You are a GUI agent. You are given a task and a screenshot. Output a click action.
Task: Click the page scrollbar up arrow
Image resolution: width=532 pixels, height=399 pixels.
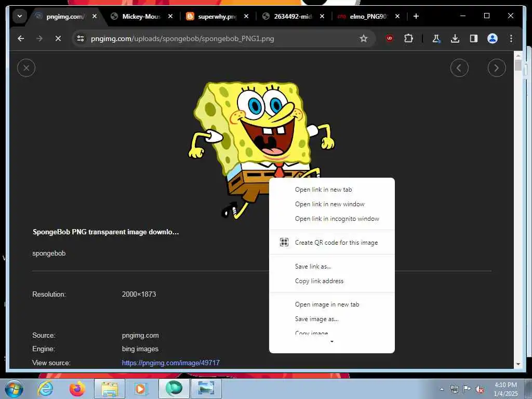pos(518,55)
